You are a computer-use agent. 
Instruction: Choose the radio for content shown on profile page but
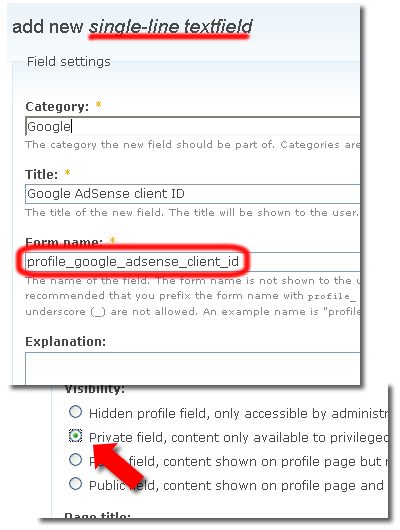click(x=75, y=460)
